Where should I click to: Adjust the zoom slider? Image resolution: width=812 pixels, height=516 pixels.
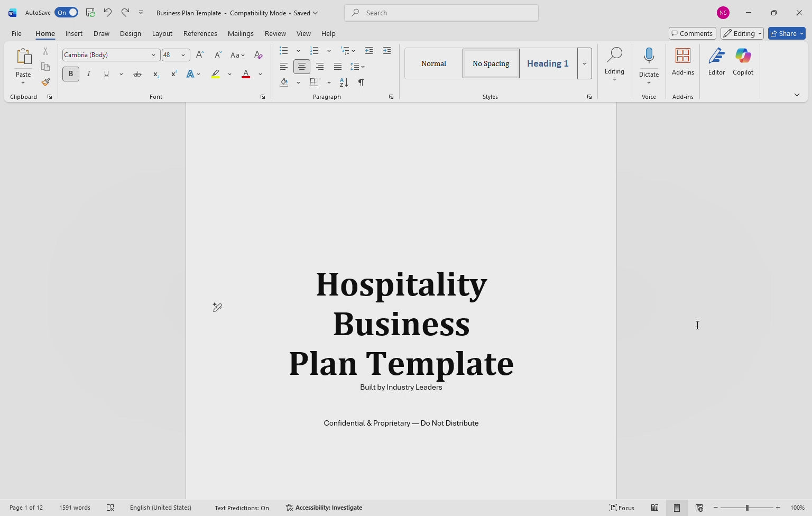[x=747, y=508]
